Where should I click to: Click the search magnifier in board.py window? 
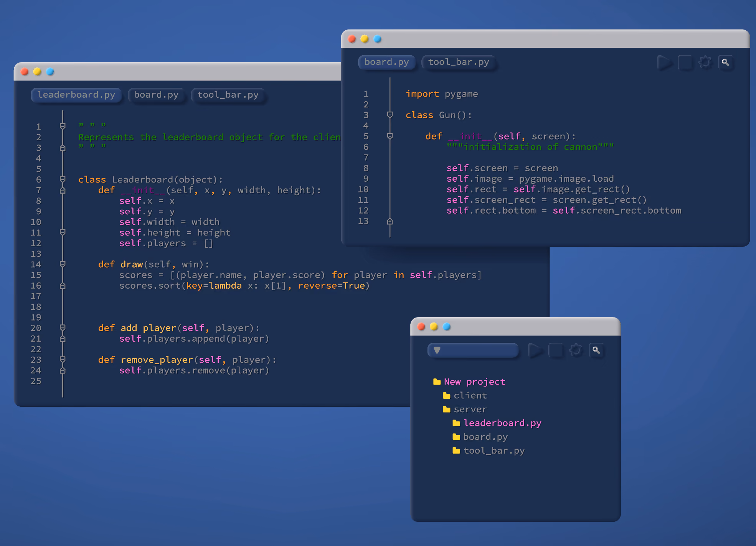[725, 62]
